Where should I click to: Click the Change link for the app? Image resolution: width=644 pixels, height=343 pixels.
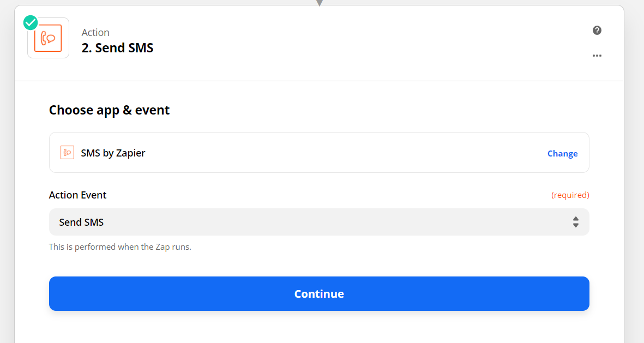562,154
